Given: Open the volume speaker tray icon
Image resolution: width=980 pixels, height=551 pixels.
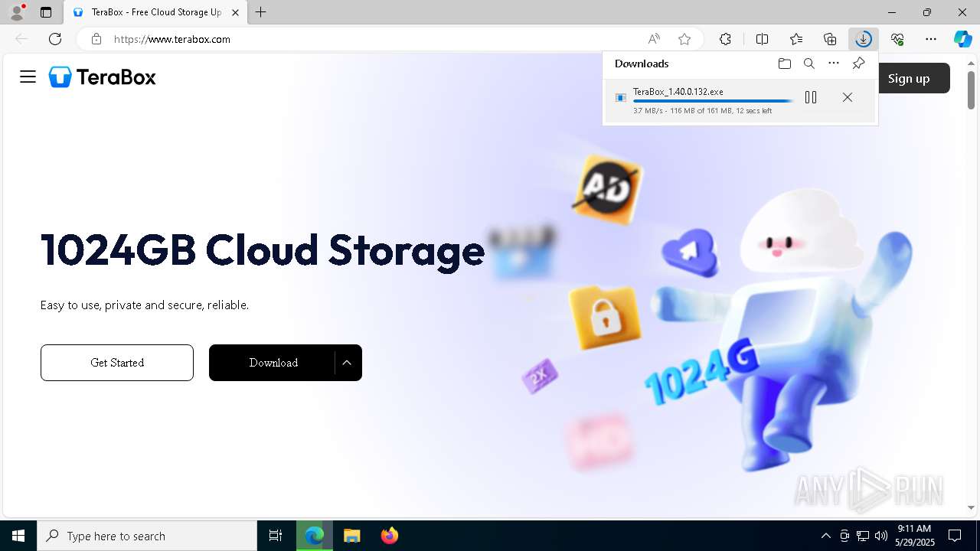Looking at the screenshot, I should 881,536.
